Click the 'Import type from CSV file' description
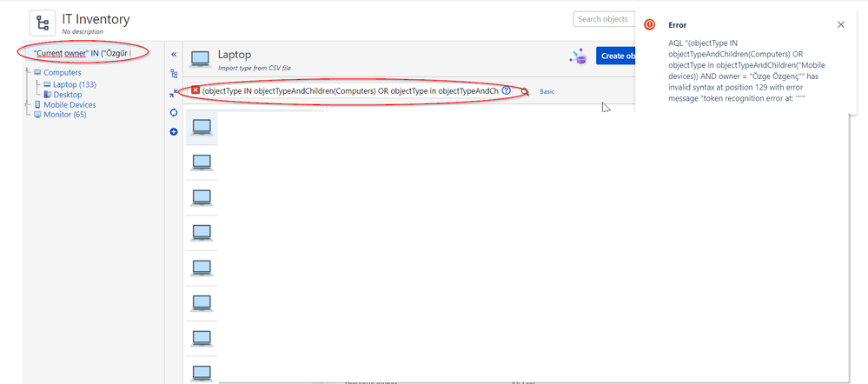Image resolution: width=868 pixels, height=384 pixels. pos(255,68)
